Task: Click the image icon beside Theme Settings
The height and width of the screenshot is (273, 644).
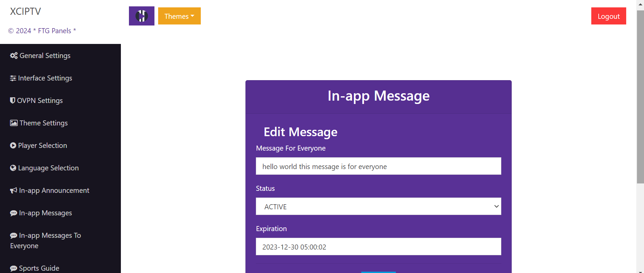Action: (x=14, y=123)
